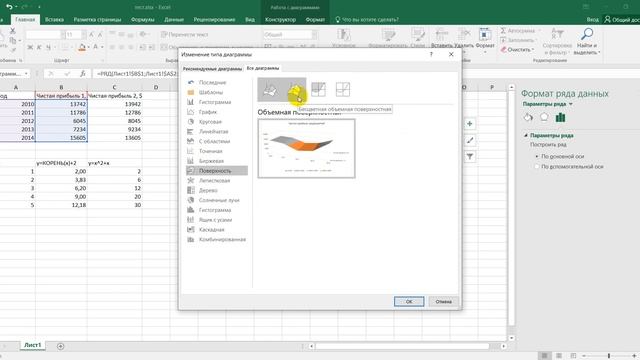This screenshot has width=640, height=360.
Task: Select the wireframe contour subtype icon
Action: (342, 89)
